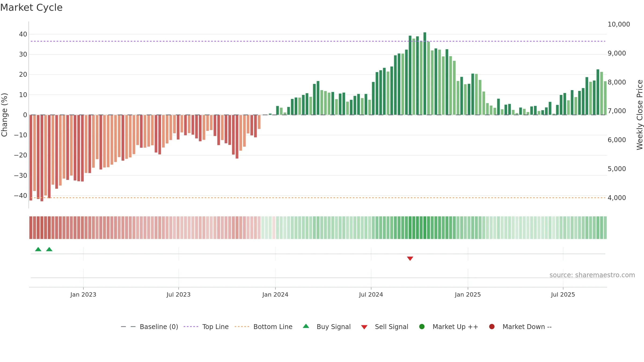644x362 pixels.
Task: Toggle the Market Down -- legend entry
Action: click(520, 327)
